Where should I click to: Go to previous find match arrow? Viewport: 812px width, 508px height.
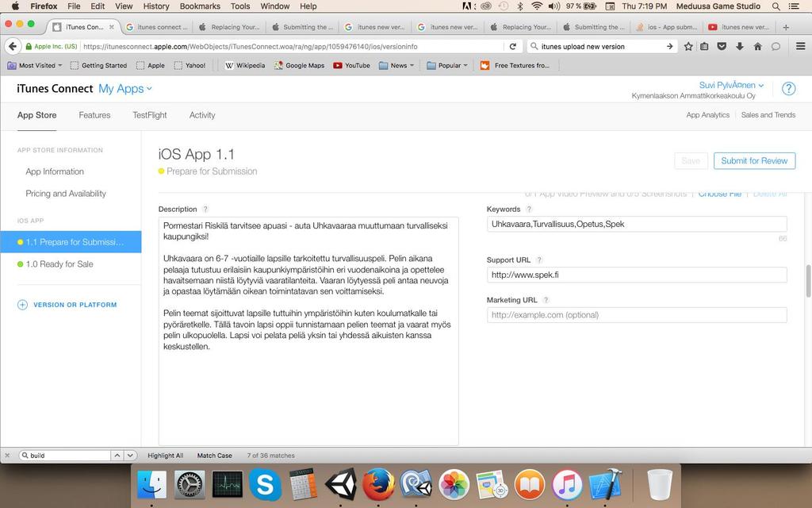point(117,456)
